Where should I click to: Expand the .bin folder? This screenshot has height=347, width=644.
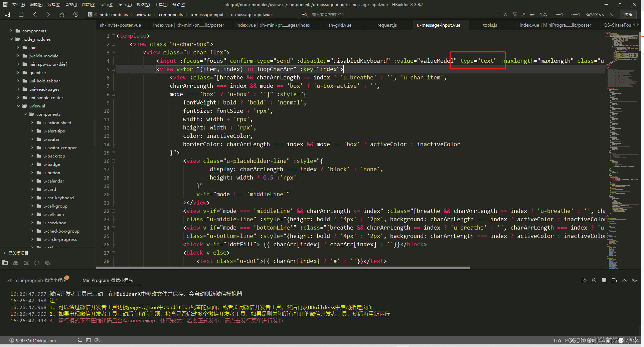[18, 47]
